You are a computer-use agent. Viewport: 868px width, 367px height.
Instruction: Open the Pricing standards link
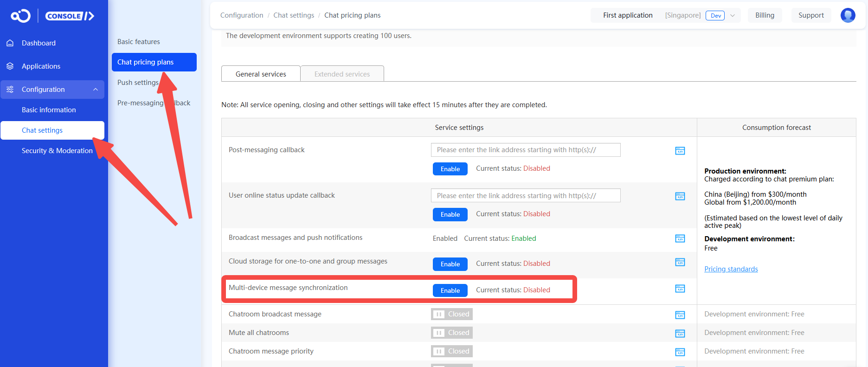pyautogui.click(x=731, y=269)
